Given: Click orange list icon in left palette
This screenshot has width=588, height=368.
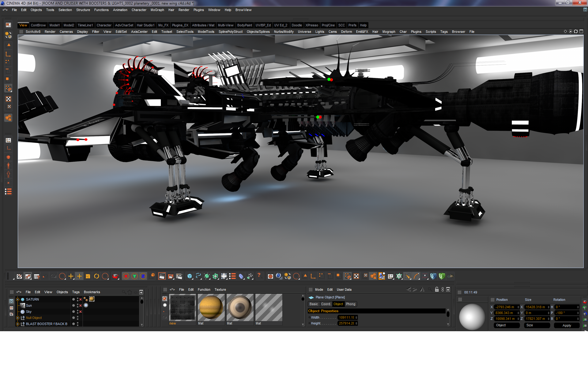Looking at the screenshot, I should [8, 191].
